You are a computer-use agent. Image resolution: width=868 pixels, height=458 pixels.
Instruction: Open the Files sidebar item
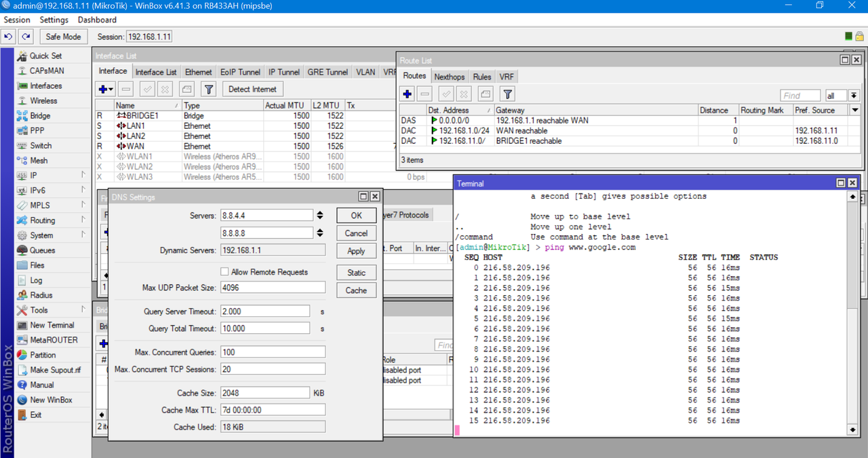(37, 265)
